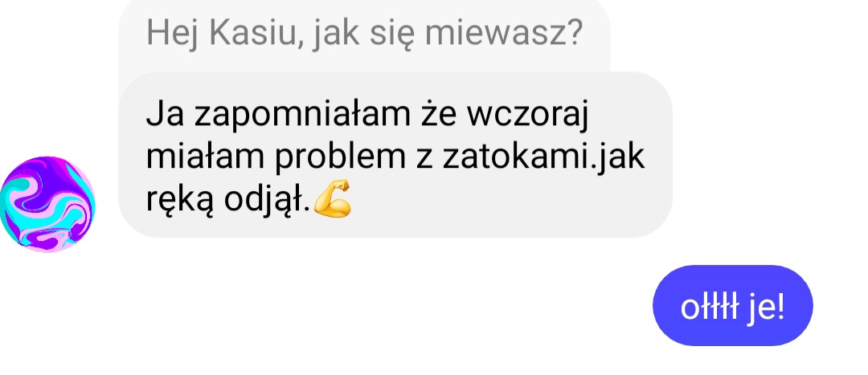Viewport: 868px width, 375px height.
Task: Open the sender's swirly purple avatar
Action: click(47, 204)
